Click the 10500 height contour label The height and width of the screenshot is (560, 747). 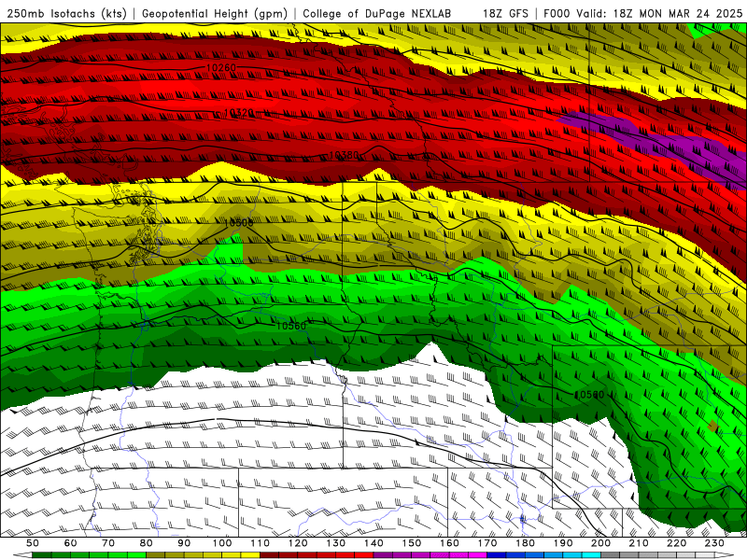click(x=238, y=222)
